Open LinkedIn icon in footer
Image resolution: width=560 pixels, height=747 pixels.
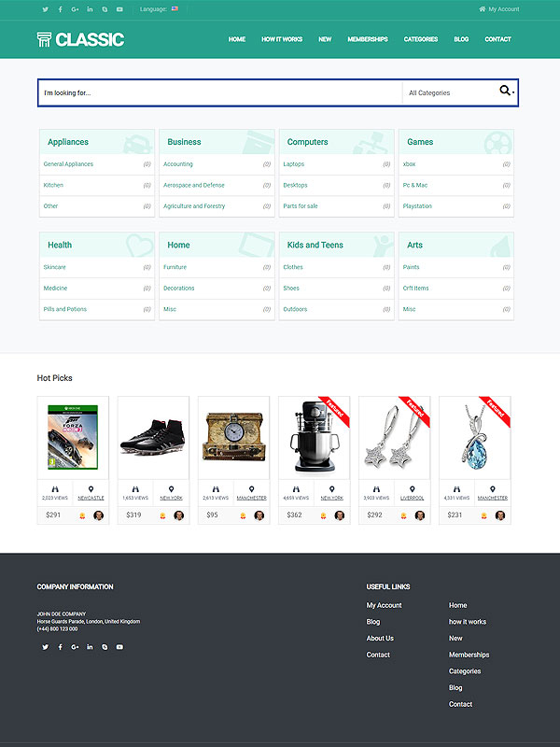tap(90, 647)
